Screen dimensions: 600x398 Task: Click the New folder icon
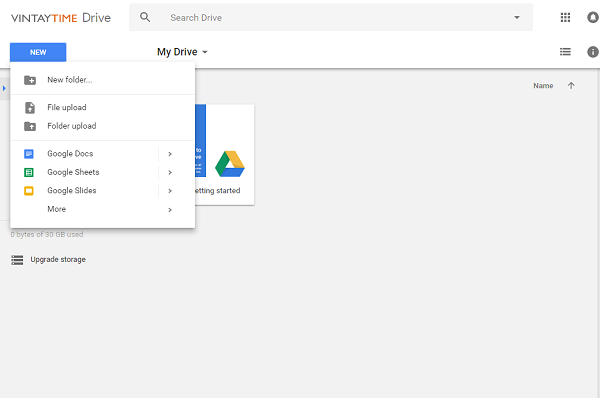[x=30, y=80]
